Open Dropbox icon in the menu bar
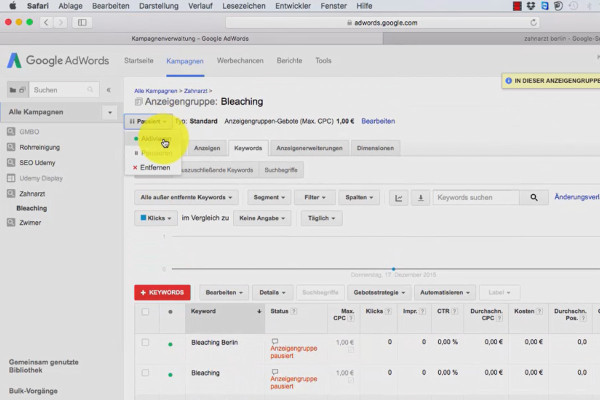The width and height of the screenshot is (600, 400). [530, 6]
